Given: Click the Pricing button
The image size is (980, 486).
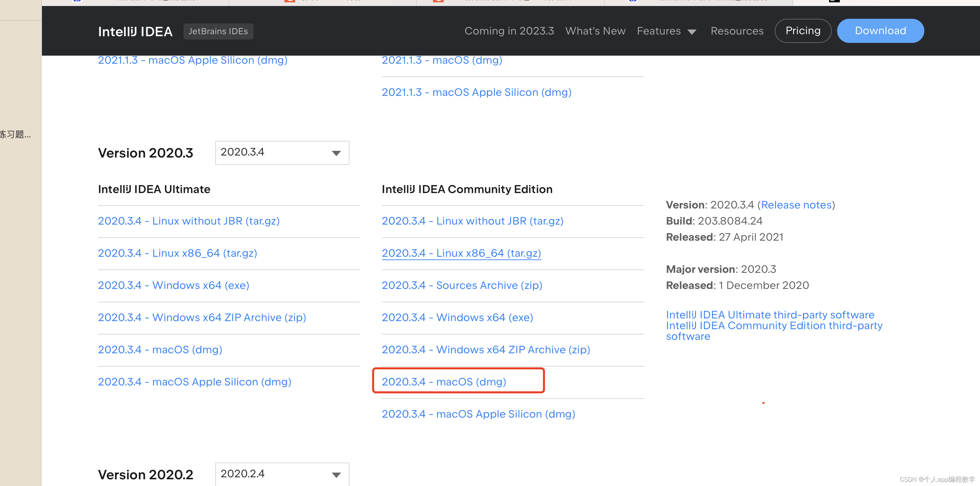Looking at the screenshot, I should point(803,31).
